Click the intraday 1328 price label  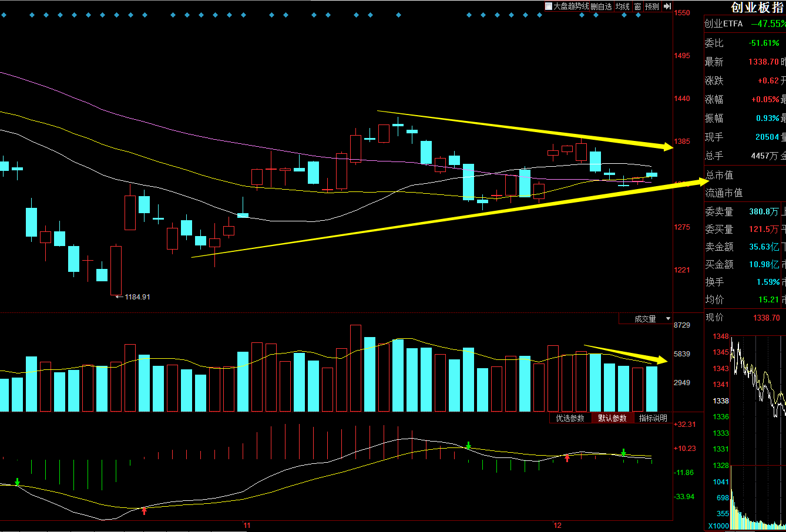[x=720, y=466]
